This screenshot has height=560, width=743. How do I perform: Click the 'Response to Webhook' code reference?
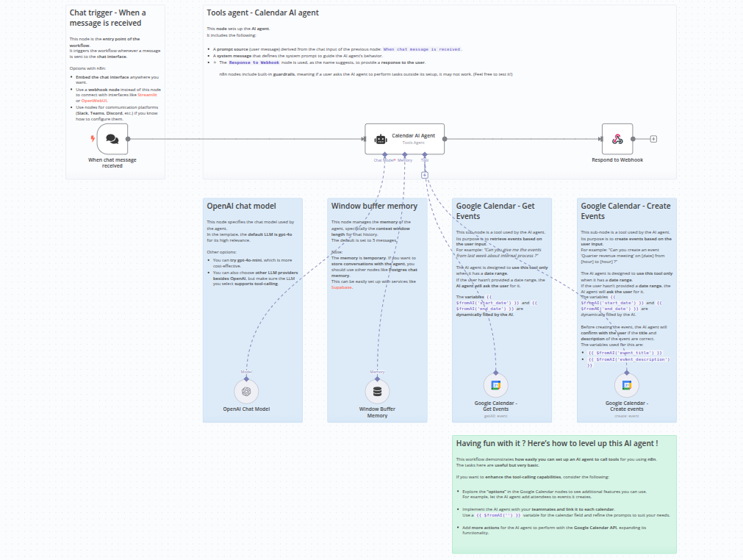click(x=254, y=62)
